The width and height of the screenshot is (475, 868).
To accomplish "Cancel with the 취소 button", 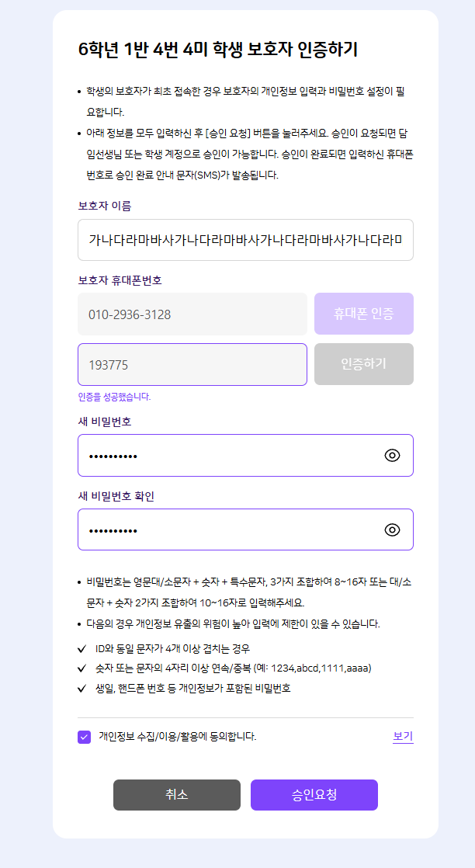I will (x=177, y=795).
